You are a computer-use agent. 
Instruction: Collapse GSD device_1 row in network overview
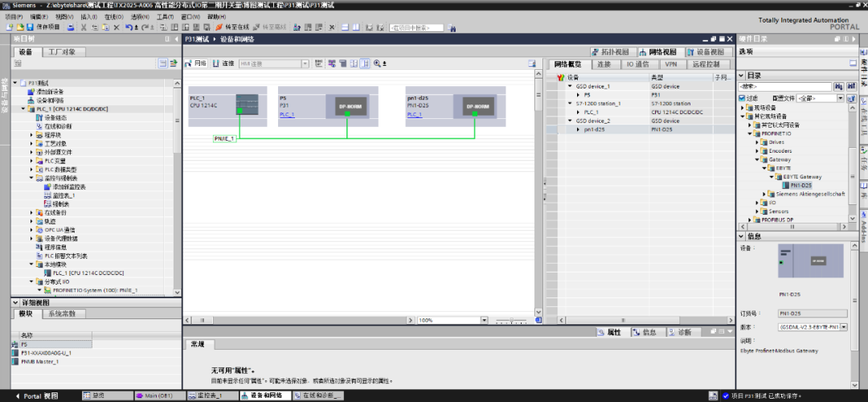pos(570,86)
